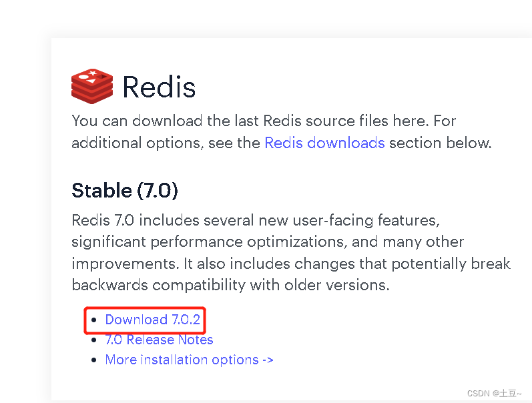Download Redis version 7.0.2

152,320
